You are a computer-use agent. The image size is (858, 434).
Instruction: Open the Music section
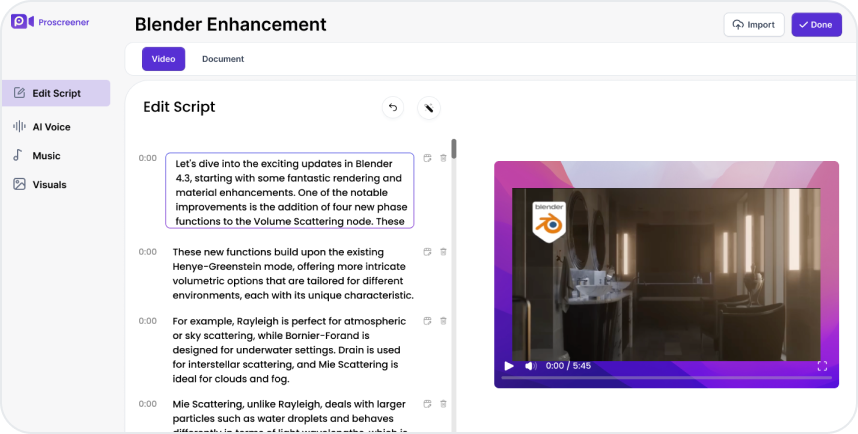37,155
